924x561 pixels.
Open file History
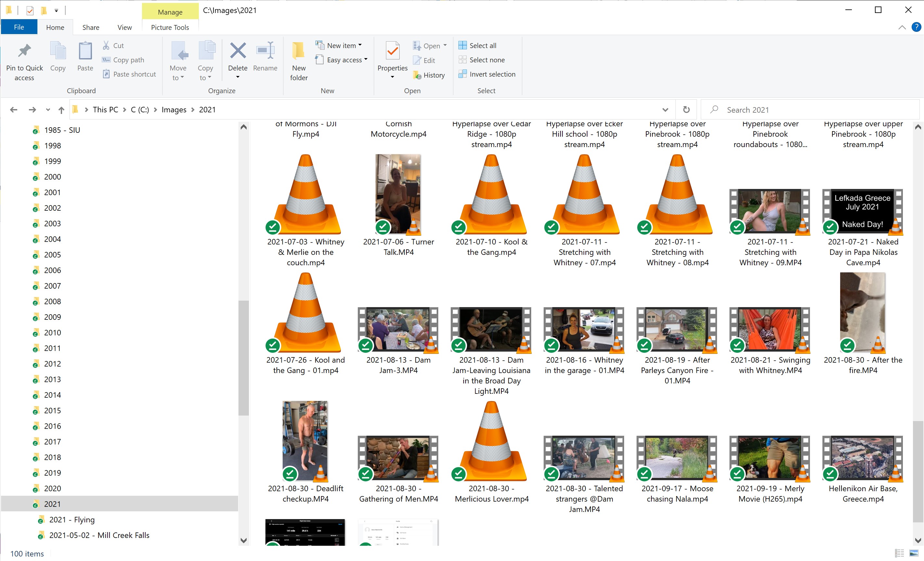[429, 75]
